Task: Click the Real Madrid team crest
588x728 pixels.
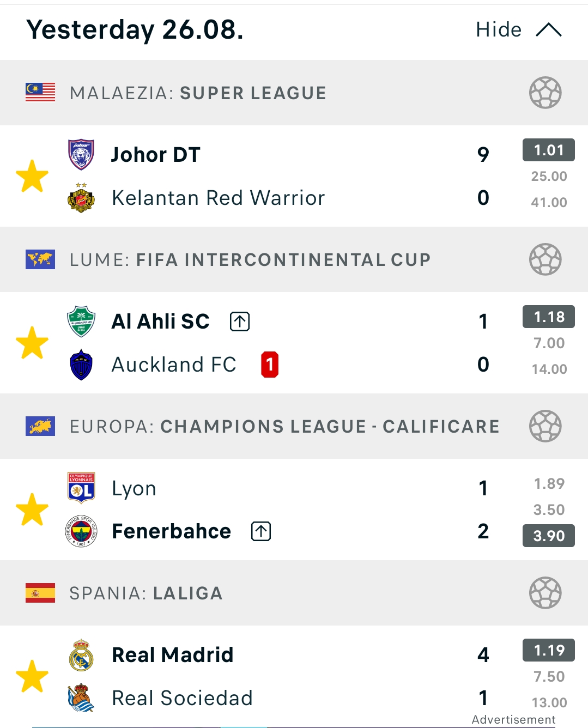Action: click(x=81, y=655)
